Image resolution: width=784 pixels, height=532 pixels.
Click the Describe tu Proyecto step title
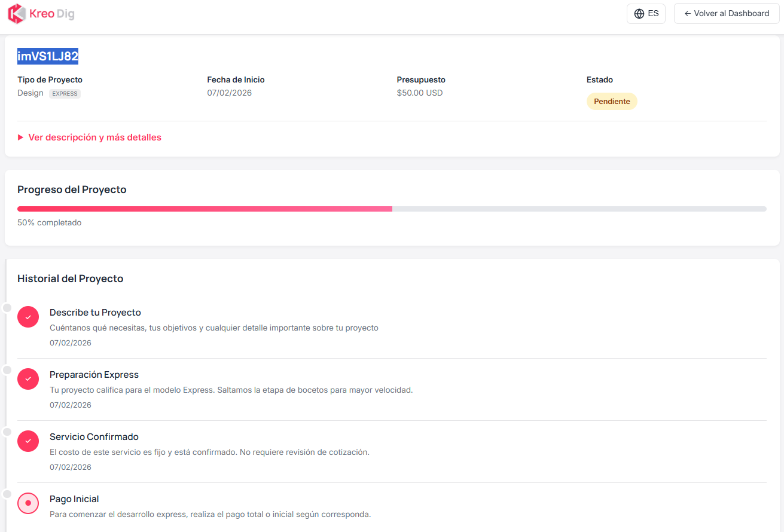[95, 313]
